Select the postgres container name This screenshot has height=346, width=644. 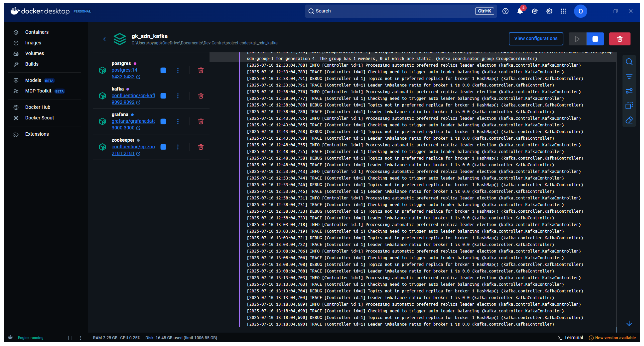121,63
